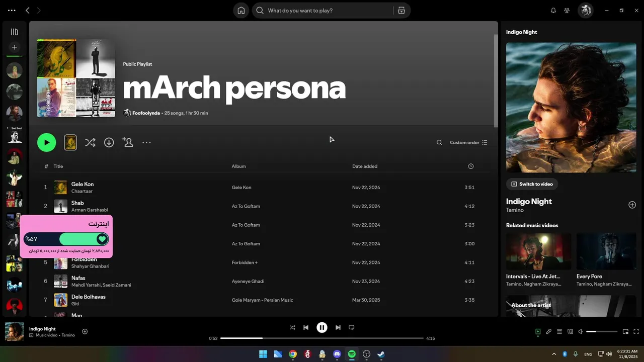Create a new playlist with plus icon
644x362 pixels.
(15, 47)
